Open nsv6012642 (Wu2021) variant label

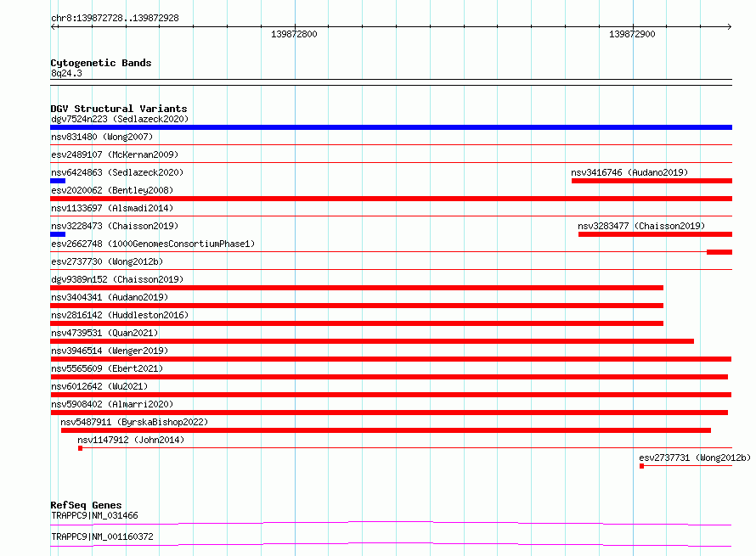coord(99,386)
